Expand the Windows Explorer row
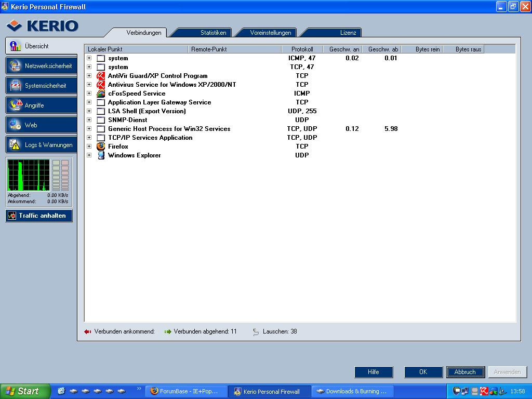The width and height of the screenshot is (532, 399). click(x=89, y=155)
